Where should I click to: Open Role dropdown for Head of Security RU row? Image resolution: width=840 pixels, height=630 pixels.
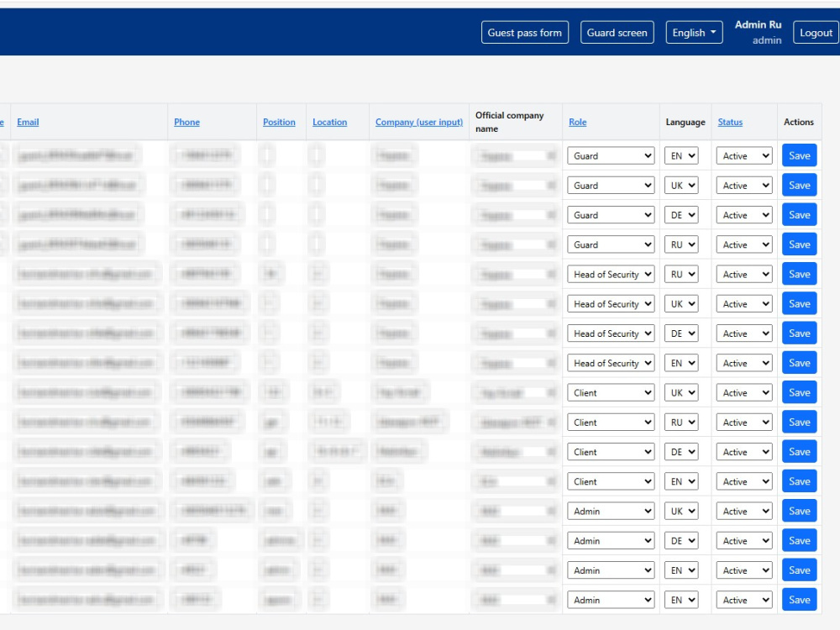[611, 275]
